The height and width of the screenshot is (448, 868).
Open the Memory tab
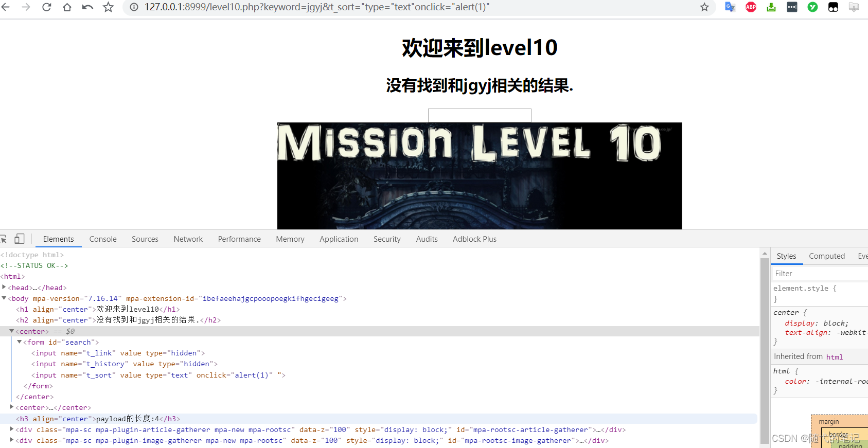pos(290,239)
